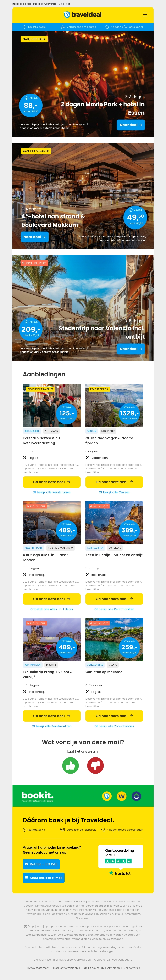Click 'Privacy statement' footer link
Image resolution: width=166 pixels, height=980 pixels.
pos(37,967)
